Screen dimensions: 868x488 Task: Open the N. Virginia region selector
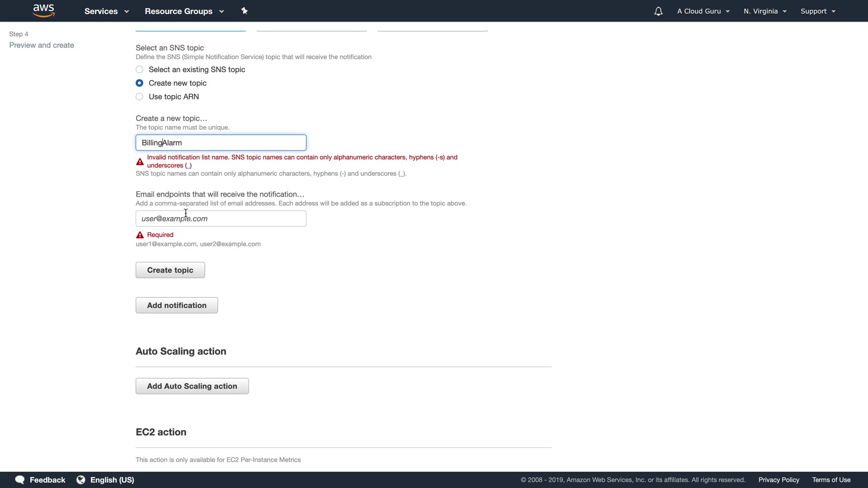click(765, 11)
